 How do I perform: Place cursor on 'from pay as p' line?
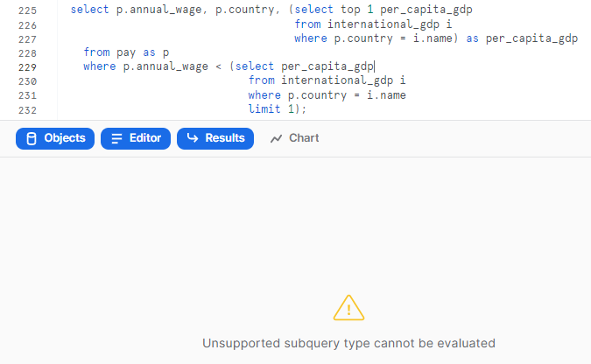126,52
